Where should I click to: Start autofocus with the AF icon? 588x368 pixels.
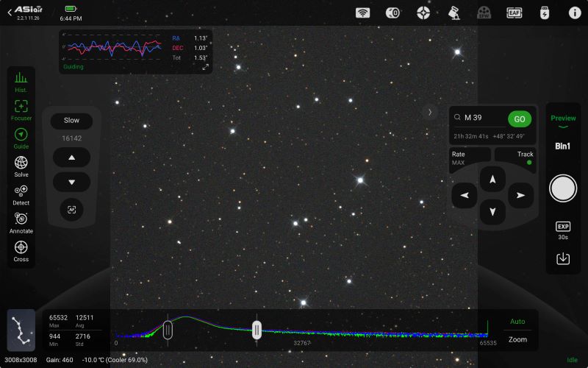click(x=71, y=210)
